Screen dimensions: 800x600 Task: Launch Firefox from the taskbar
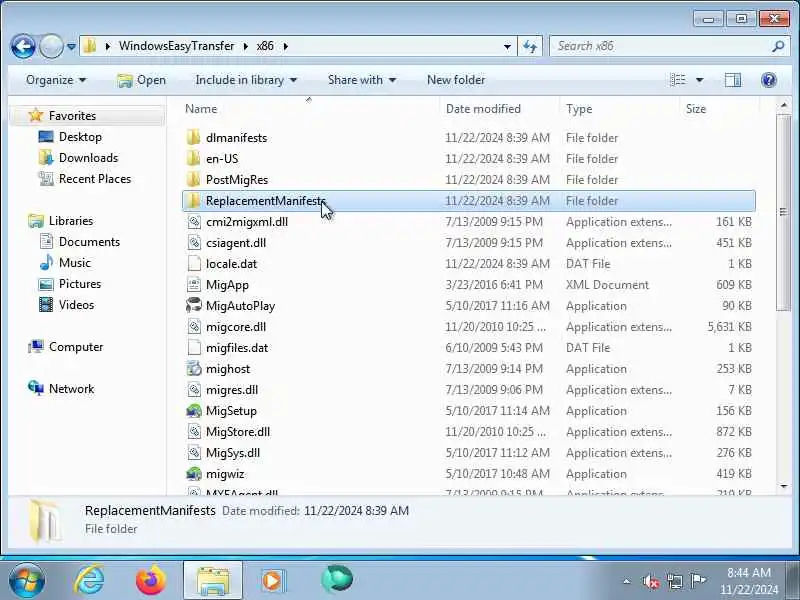tap(151, 580)
